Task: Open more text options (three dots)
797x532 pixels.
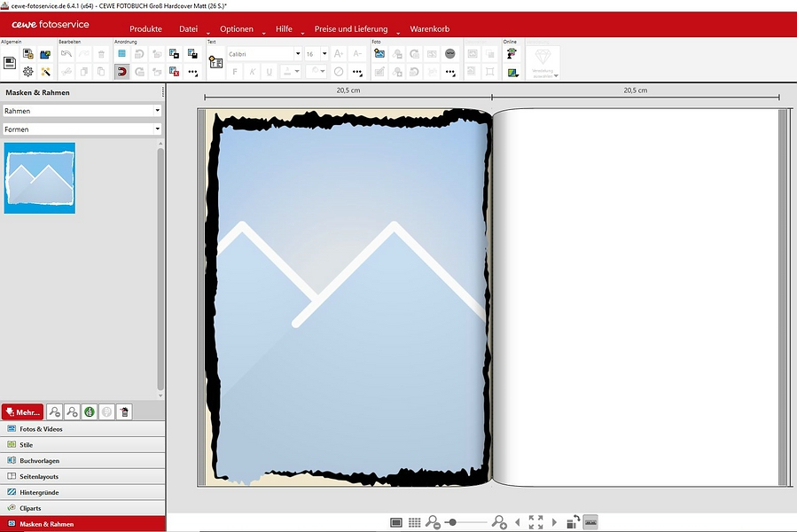Action: [357, 72]
